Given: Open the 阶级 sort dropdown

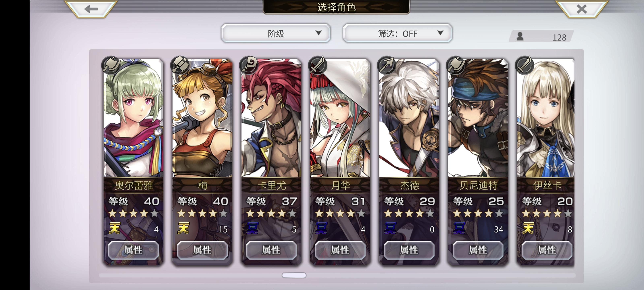Looking at the screenshot, I should pos(276,33).
